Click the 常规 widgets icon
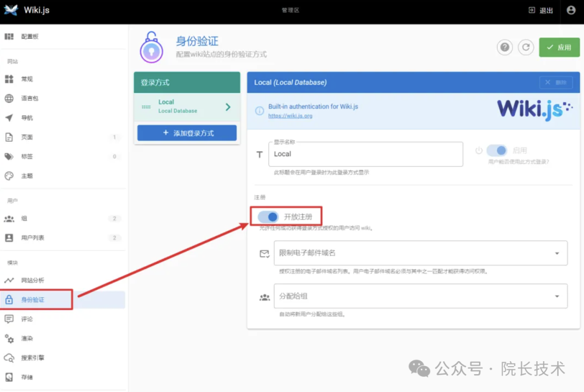The image size is (584, 392). [x=9, y=79]
